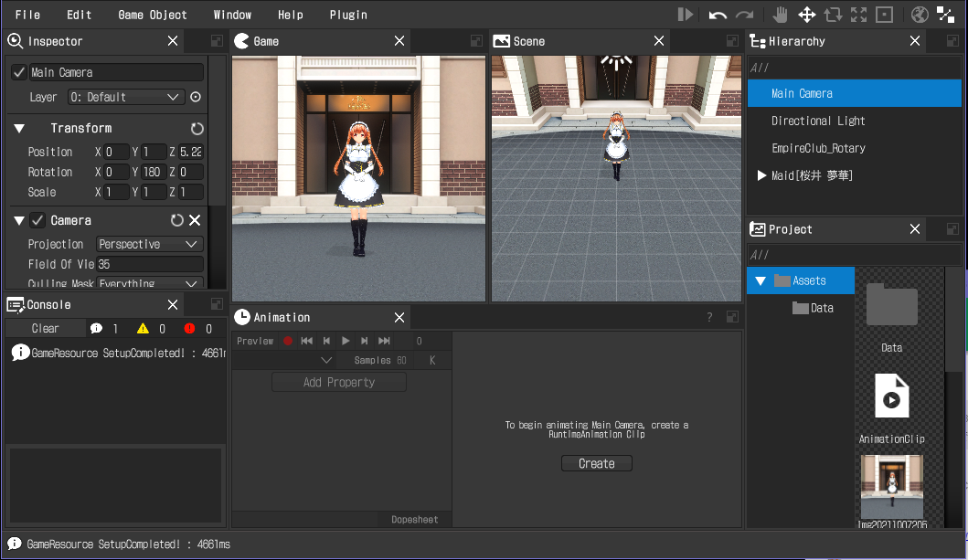Open the Layer dropdown
Viewport: 968px width, 560px height.
coord(126,97)
